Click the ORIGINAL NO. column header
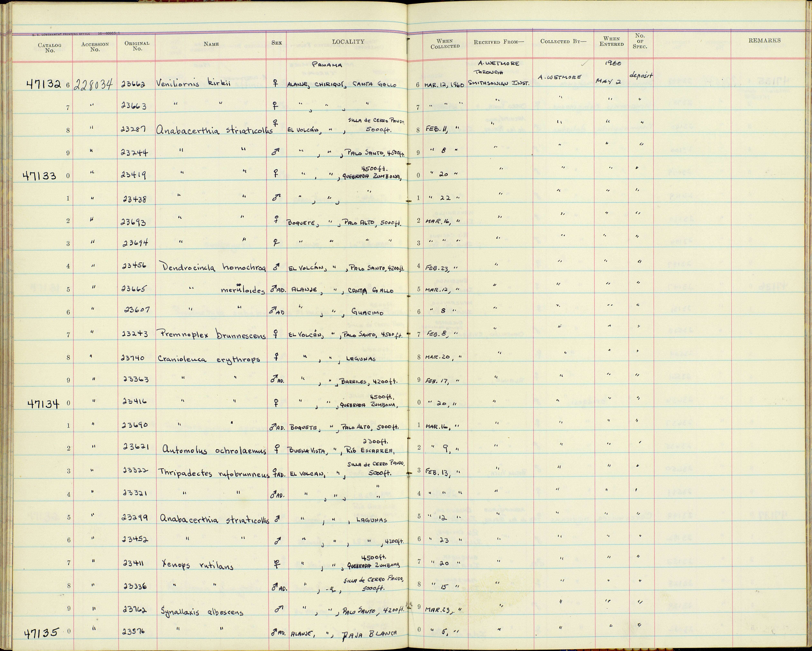Image resolution: width=812 pixels, height=651 pixels. 137,46
